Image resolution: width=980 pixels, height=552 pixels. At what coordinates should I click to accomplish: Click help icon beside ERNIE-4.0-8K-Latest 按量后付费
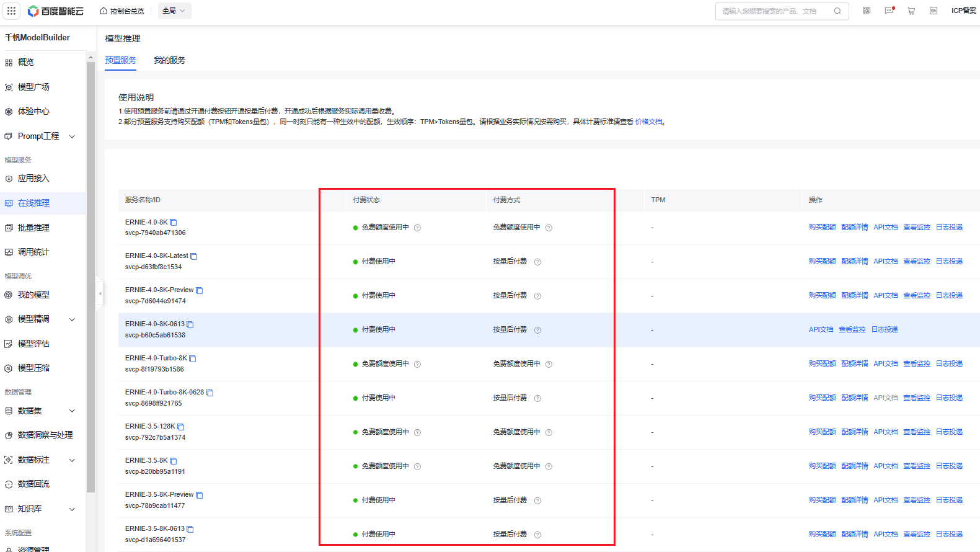coord(538,262)
